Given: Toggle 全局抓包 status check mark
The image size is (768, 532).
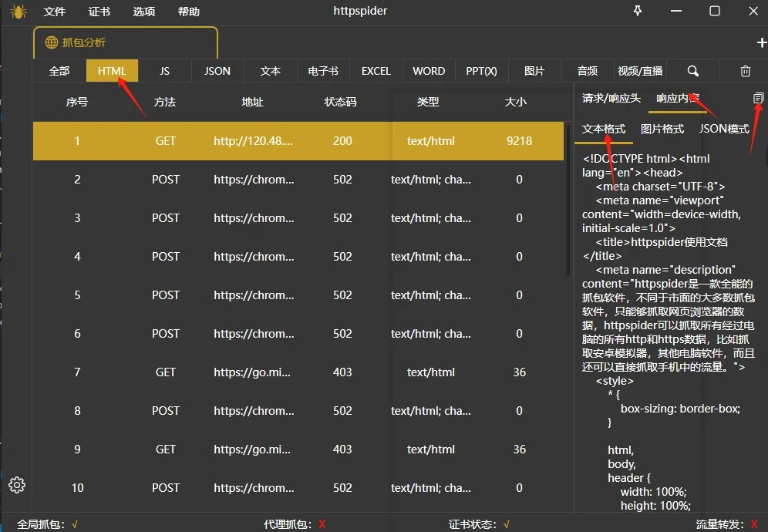Looking at the screenshot, I should 75,524.
